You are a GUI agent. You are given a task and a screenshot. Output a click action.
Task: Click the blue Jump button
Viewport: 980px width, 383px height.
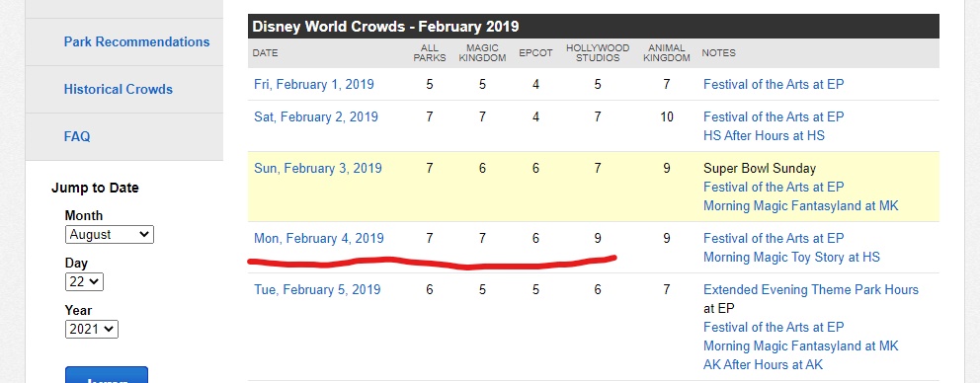point(107,377)
